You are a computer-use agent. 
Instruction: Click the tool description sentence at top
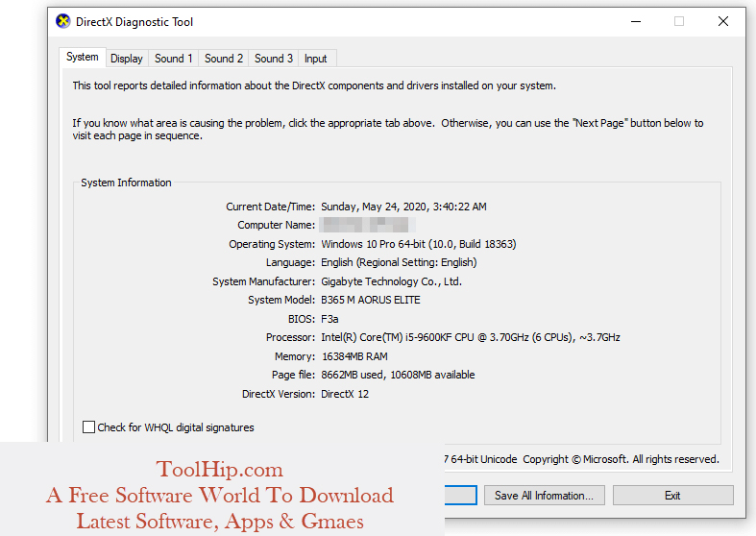(314, 85)
